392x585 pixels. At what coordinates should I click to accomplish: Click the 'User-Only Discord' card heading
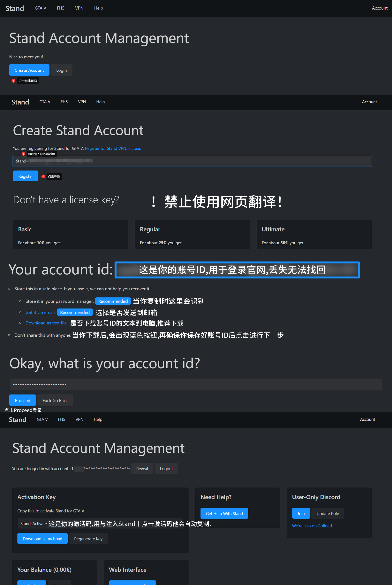(316, 497)
